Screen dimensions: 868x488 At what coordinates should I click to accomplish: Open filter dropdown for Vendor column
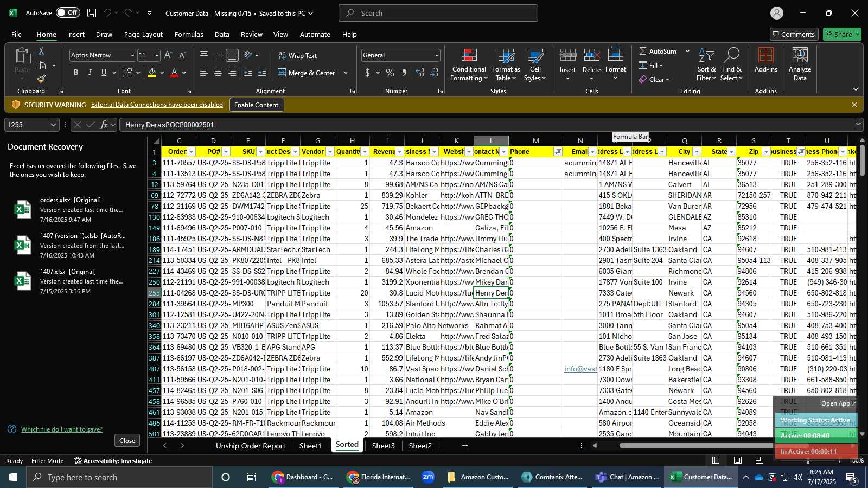pyautogui.click(x=330, y=152)
